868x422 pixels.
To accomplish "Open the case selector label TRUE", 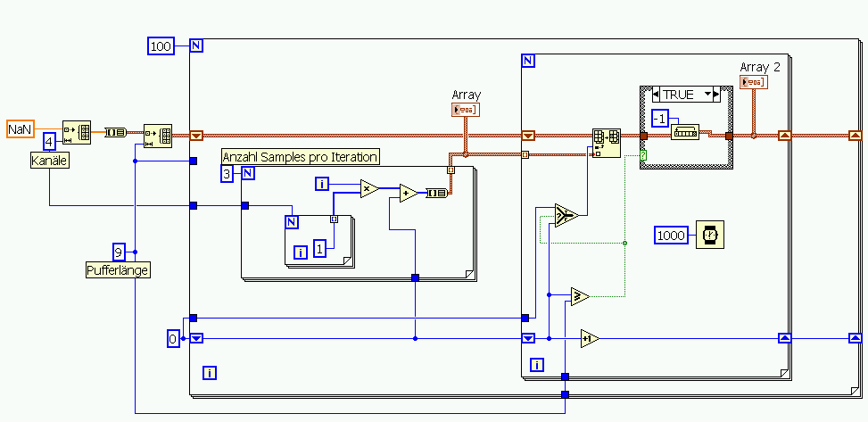I will pos(679,95).
